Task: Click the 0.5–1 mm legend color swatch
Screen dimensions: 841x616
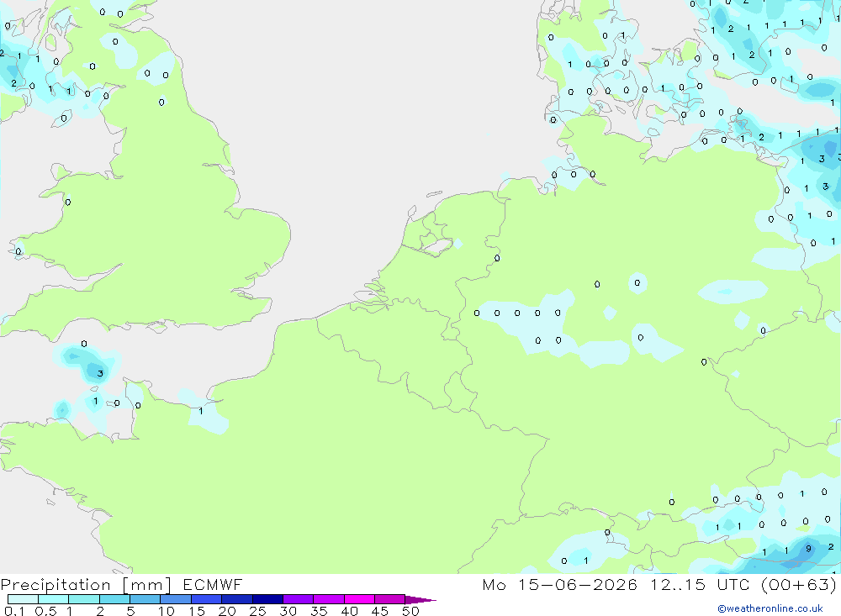Action: 54,599
